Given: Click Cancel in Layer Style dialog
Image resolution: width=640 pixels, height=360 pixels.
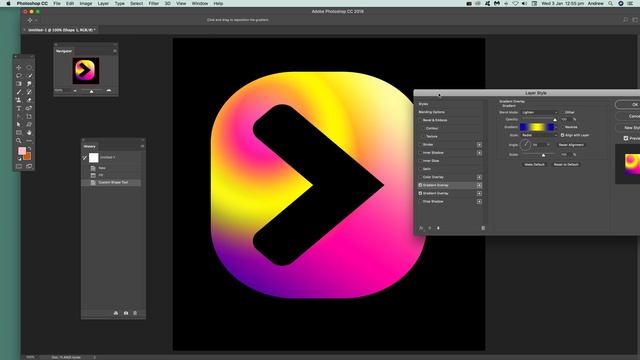Looking at the screenshot, I should coord(628,116).
